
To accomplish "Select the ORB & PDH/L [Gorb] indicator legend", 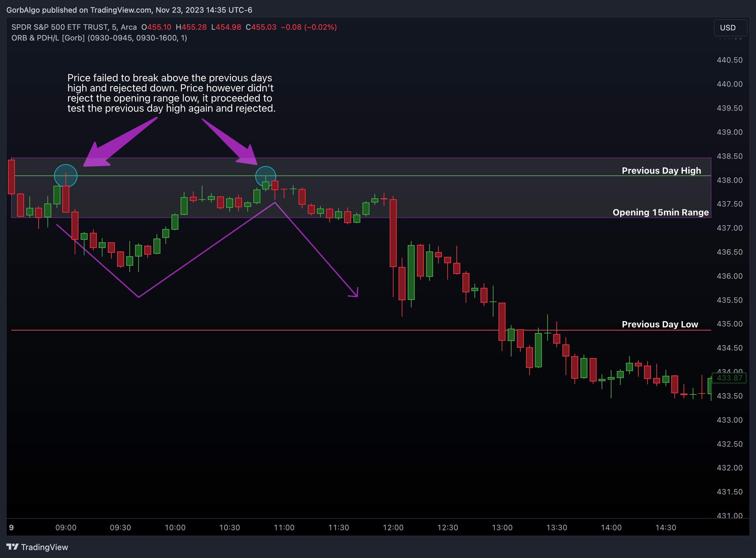I will point(99,38).
